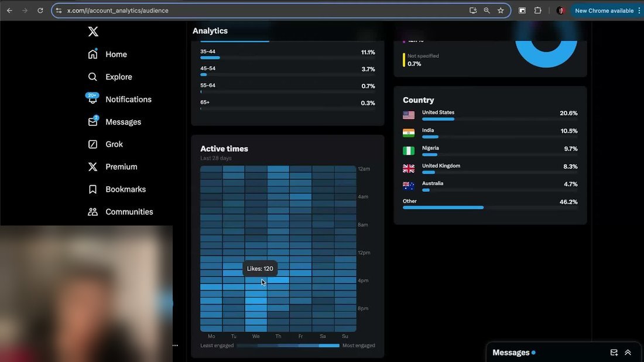Click the 35-44 age row label
This screenshot has width=644, height=362.
[208, 52]
